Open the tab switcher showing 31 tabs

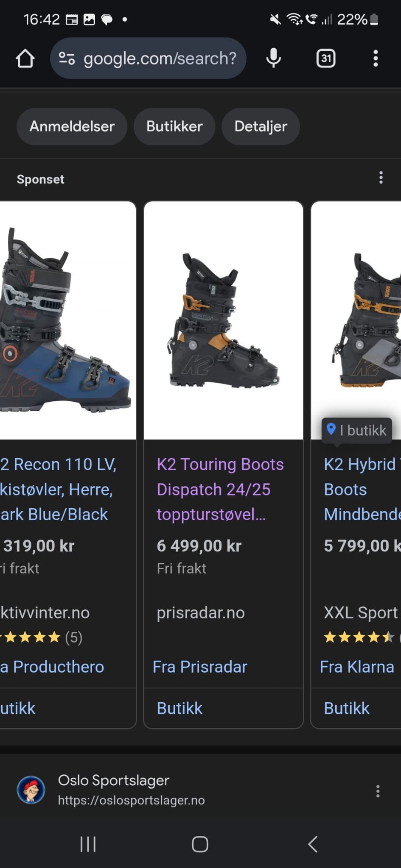coord(326,58)
